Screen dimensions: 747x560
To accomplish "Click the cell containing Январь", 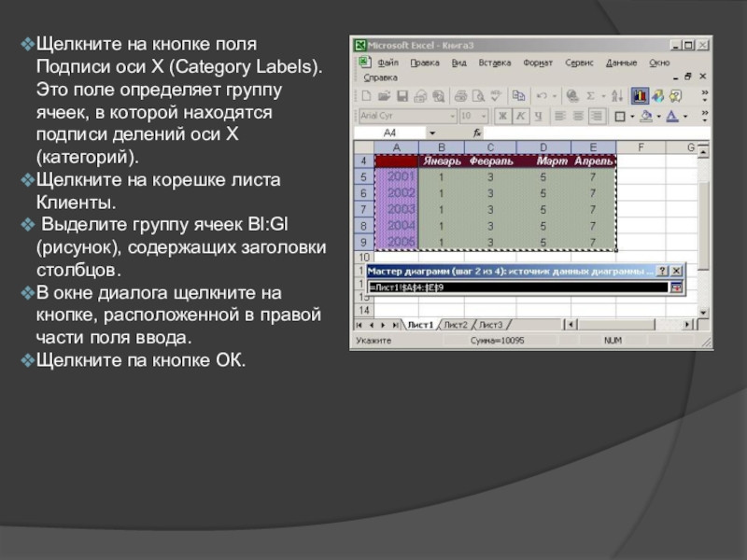I will pyautogui.click(x=442, y=161).
